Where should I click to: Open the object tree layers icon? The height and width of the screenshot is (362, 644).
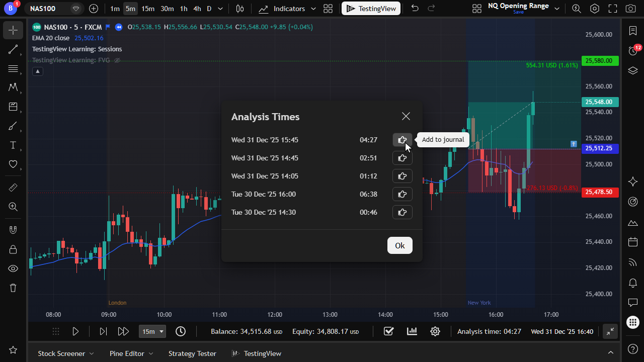pyautogui.click(x=633, y=70)
